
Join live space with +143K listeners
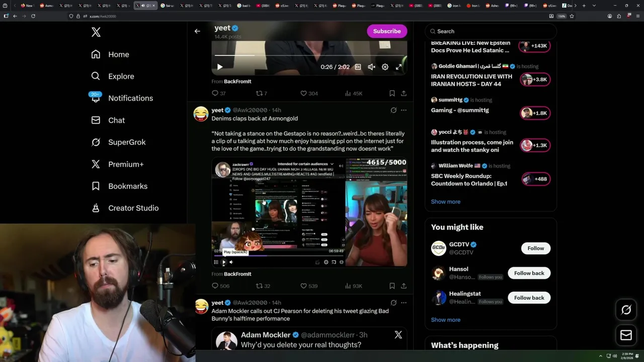click(x=534, y=46)
